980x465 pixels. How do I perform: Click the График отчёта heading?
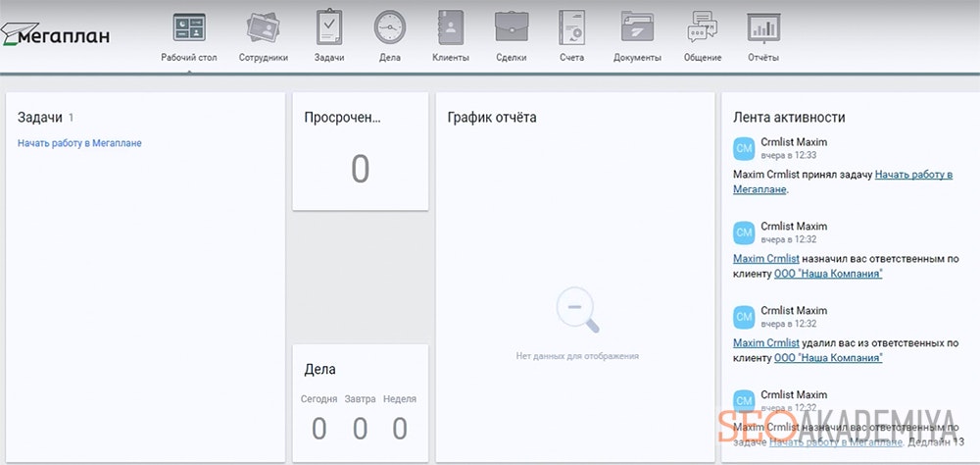(492, 118)
